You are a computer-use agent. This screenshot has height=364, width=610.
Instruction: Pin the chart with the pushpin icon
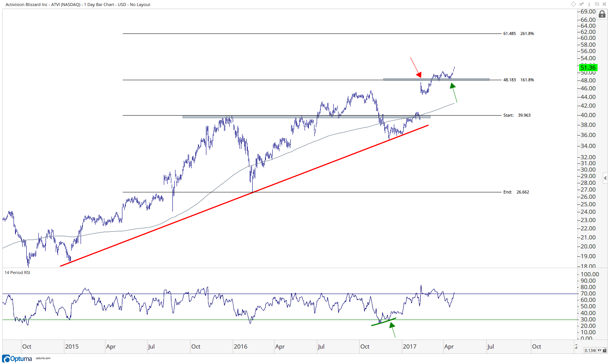(x=581, y=4)
